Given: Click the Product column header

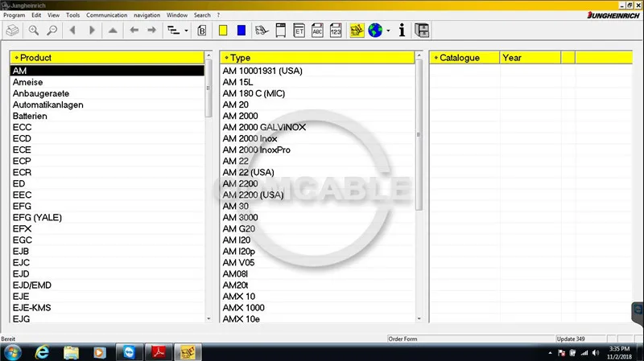Looking at the screenshot, I should click(107, 58).
